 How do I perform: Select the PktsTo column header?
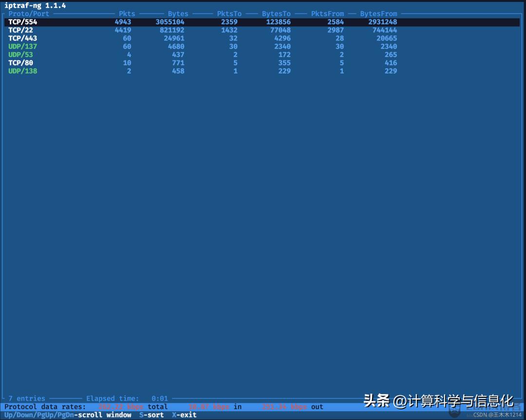[x=227, y=14]
